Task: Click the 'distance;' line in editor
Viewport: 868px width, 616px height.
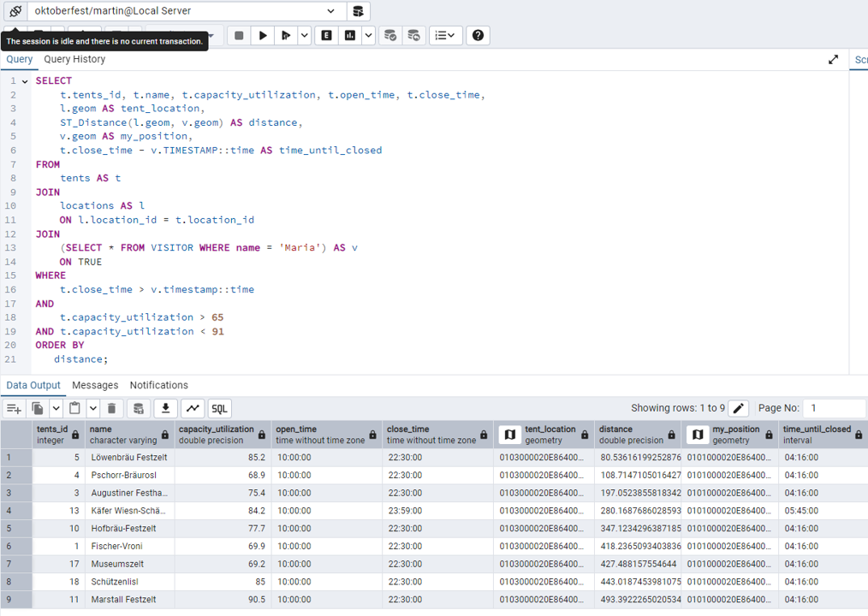Action: 80,359
